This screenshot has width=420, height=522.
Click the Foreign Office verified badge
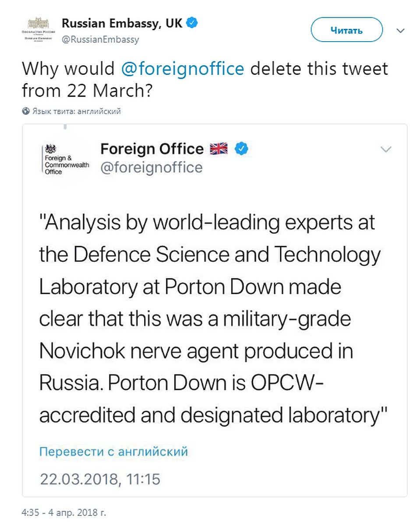(x=242, y=149)
